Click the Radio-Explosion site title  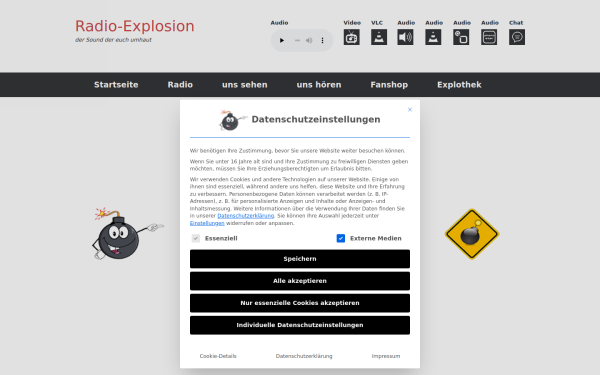135,26
